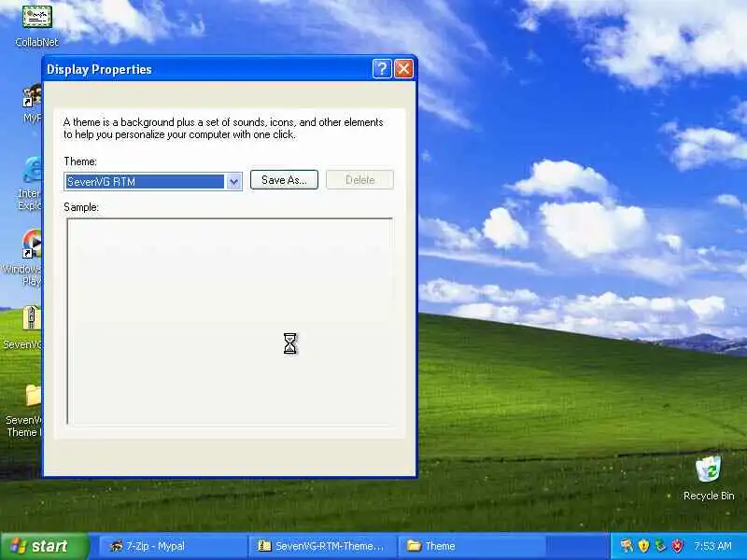Viewport: 747px width, 560px height.
Task: Select the MyPal desktop shortcut icon
Action: pyautogui.click(x=32, y=104)
